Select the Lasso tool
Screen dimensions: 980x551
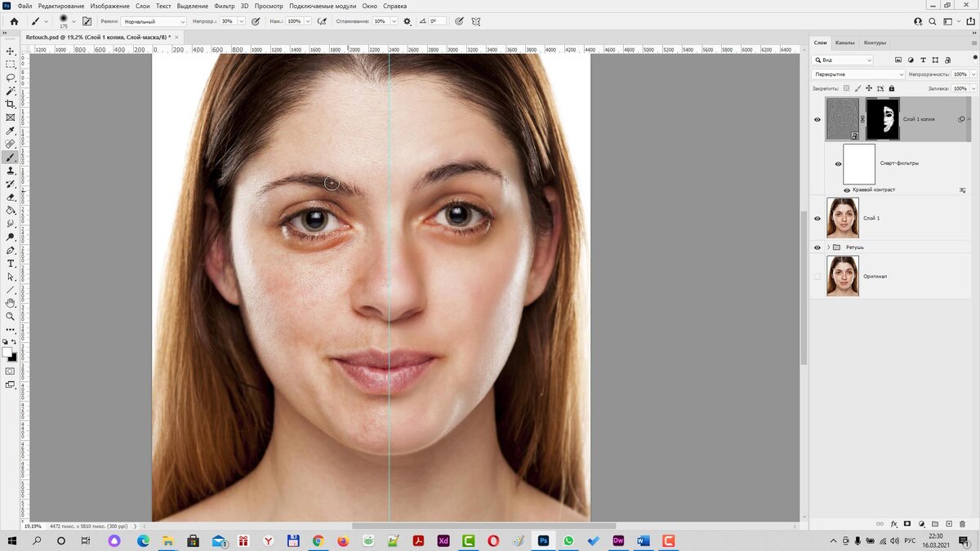(11, 78)
